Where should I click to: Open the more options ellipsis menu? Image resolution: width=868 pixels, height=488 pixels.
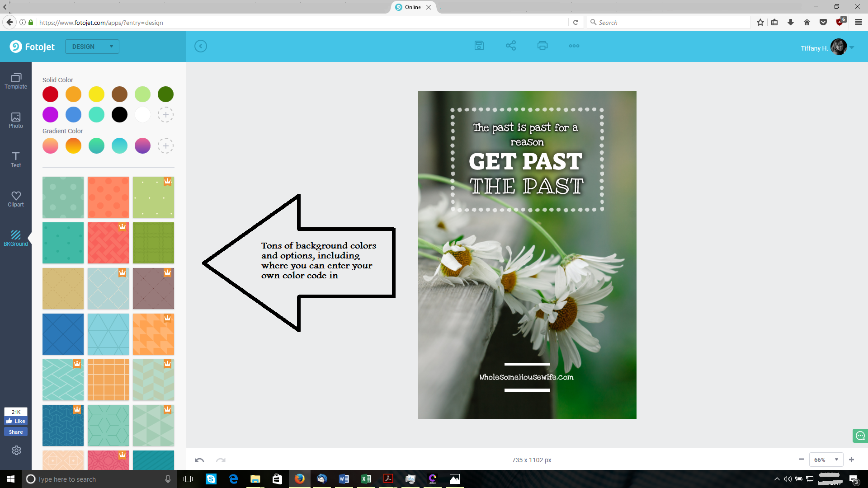pos(574,46)
